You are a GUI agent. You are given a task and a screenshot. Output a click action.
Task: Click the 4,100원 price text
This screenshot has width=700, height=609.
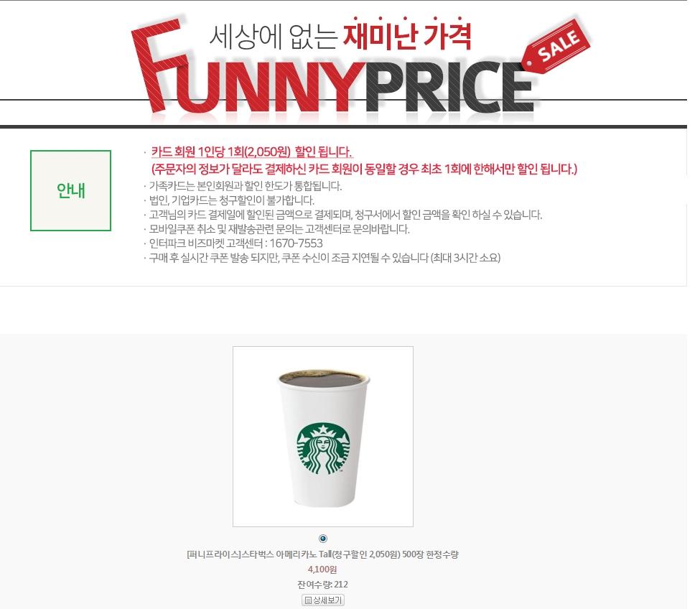point(322,570)
